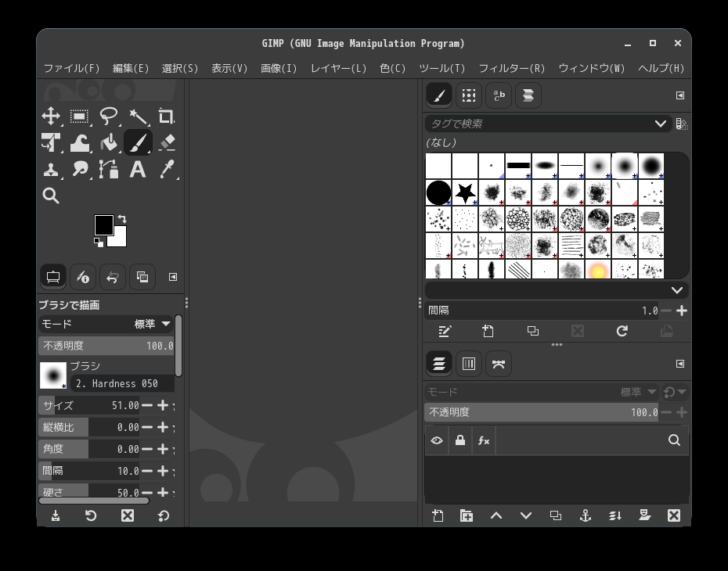Image resolution: width=728 pixels, height=571 pixels.
Task: Select the black star brush thumbnail
Action: click(465, 192)
